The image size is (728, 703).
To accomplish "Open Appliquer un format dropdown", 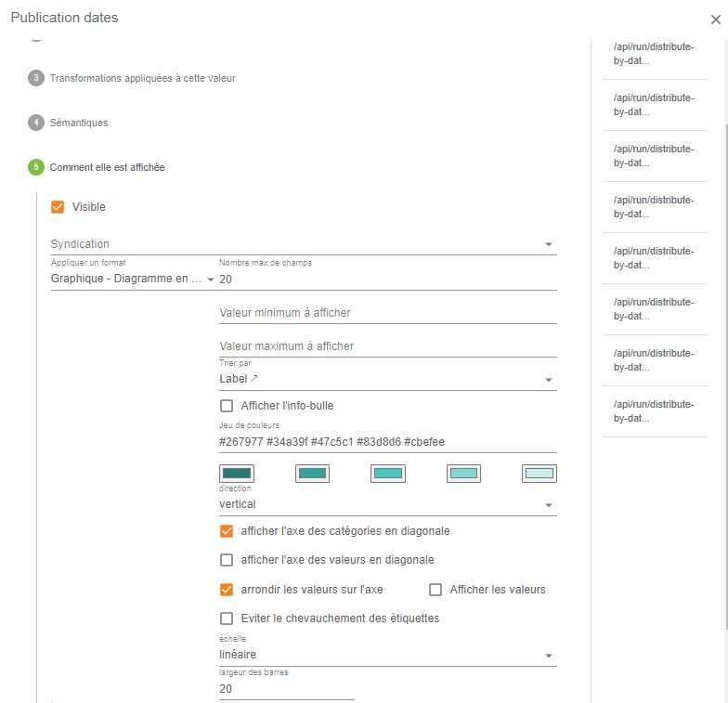I will 132,279.
